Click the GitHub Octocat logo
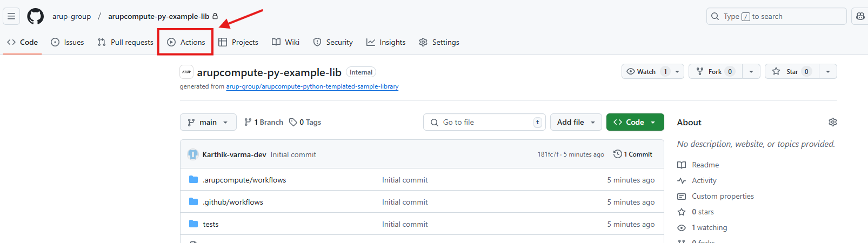868x243 pixels. [x=36, y=16]
